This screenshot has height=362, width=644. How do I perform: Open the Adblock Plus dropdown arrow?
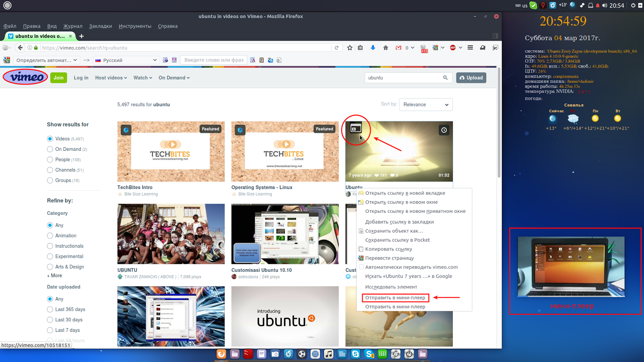pyautogui.click(x=460, y=47)
